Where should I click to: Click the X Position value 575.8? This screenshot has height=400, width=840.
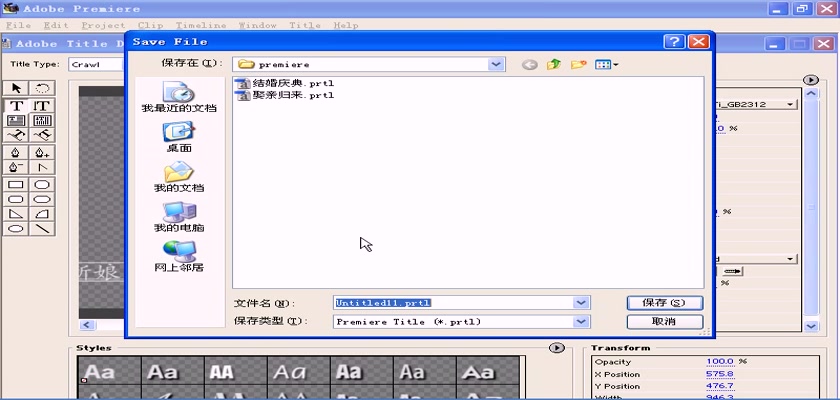[x=720, y=374]
